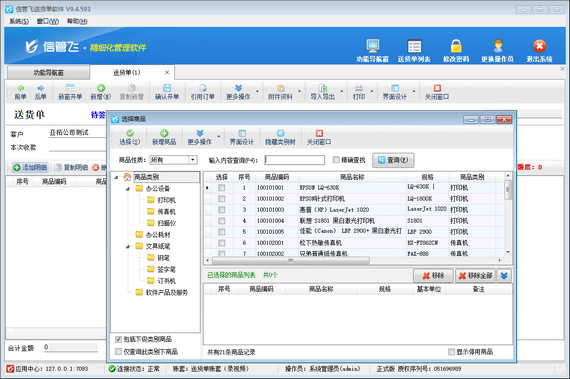This screenshot has height=379, width=570.
Task: Click the 移除全部 button
Action: (475, 276)
